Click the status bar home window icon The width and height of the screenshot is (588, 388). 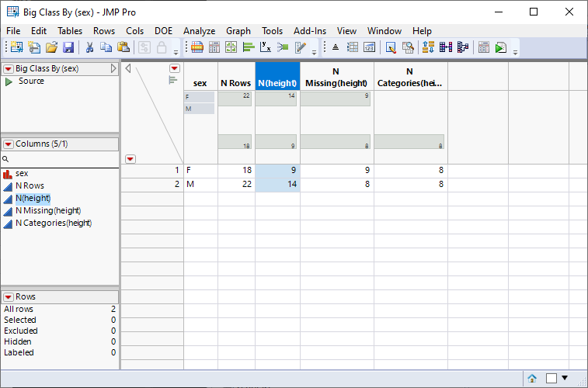coord(532,378)
